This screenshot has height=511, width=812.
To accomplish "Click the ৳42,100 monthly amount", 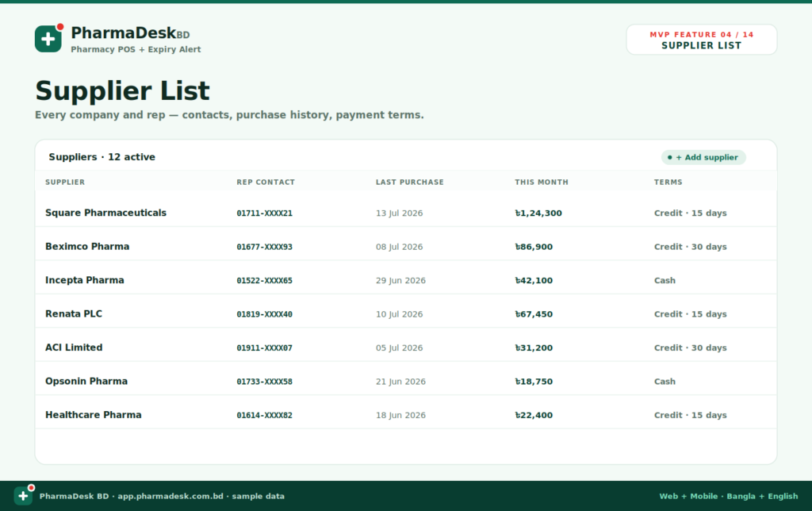I will click(x=534, y=280).
